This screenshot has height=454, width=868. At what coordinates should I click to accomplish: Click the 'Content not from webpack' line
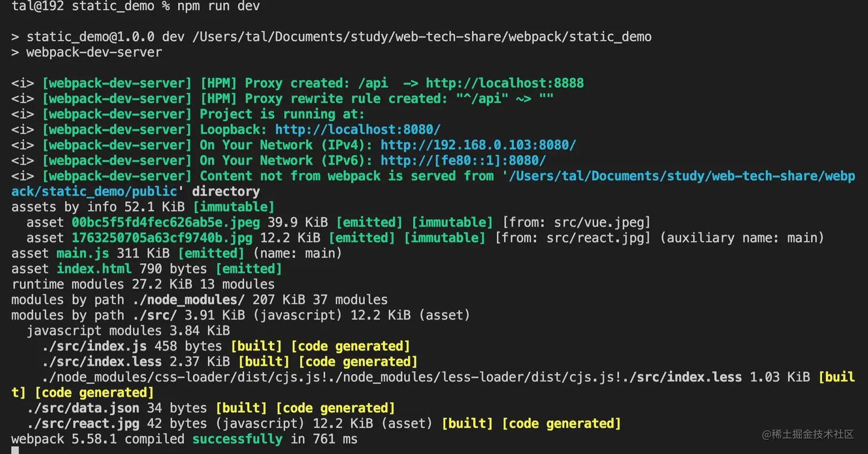point(433,184)
